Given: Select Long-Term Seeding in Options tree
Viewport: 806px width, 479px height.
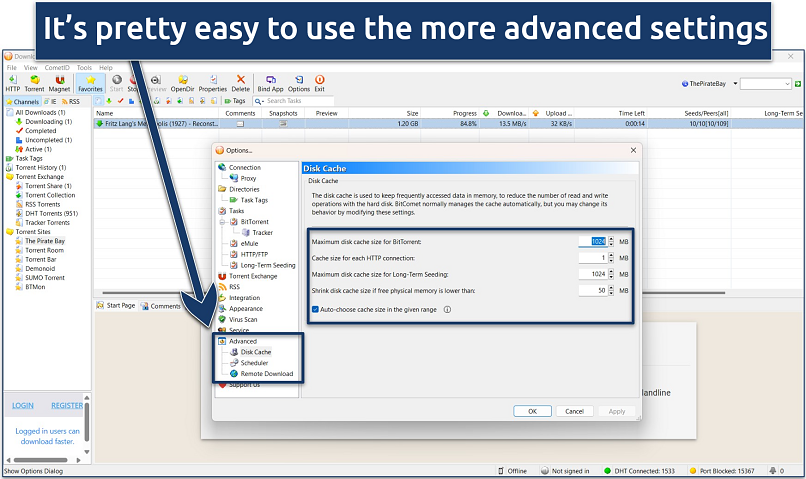Looking at the screenshot, I should coord(268,265).
